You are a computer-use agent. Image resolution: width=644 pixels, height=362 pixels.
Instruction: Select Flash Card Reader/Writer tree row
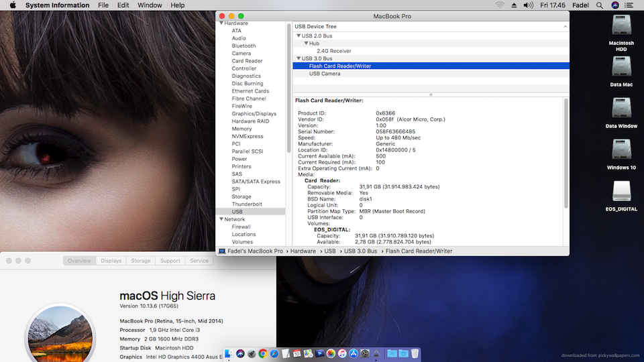pos(431,66)
